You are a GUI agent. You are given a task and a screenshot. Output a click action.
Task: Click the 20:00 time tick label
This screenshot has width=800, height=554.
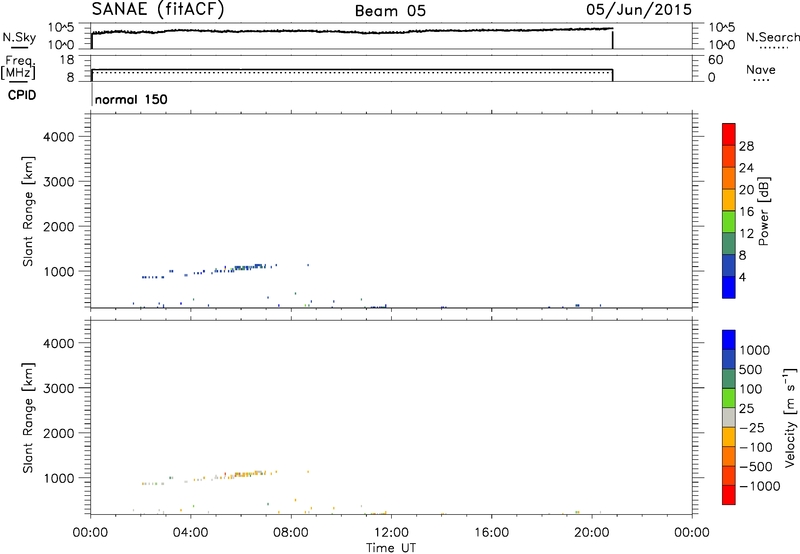click(x=592, y=533)
